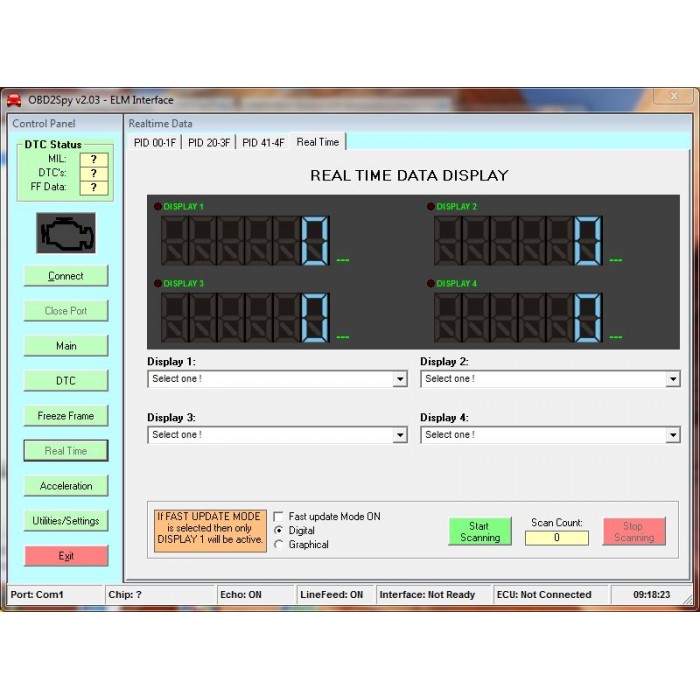
Task: Click the red Exit button
Action: pyautogui.click(x=66, y=556)
